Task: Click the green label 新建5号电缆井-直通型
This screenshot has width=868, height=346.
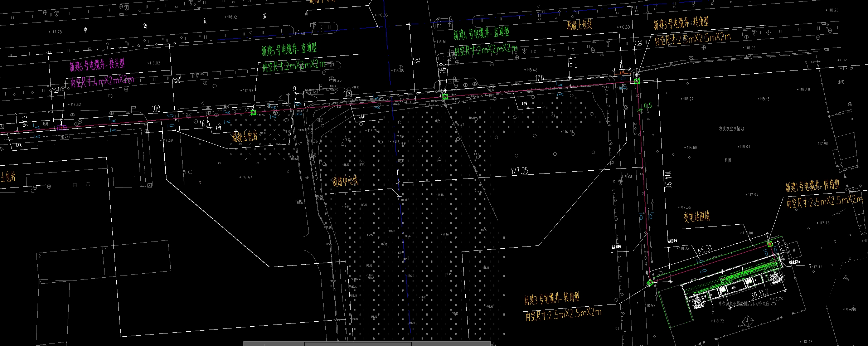Action: coord(289,50)
